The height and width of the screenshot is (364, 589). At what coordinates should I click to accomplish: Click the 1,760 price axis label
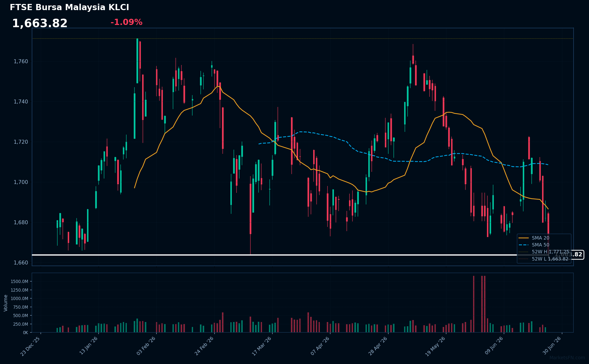point(21,61)
